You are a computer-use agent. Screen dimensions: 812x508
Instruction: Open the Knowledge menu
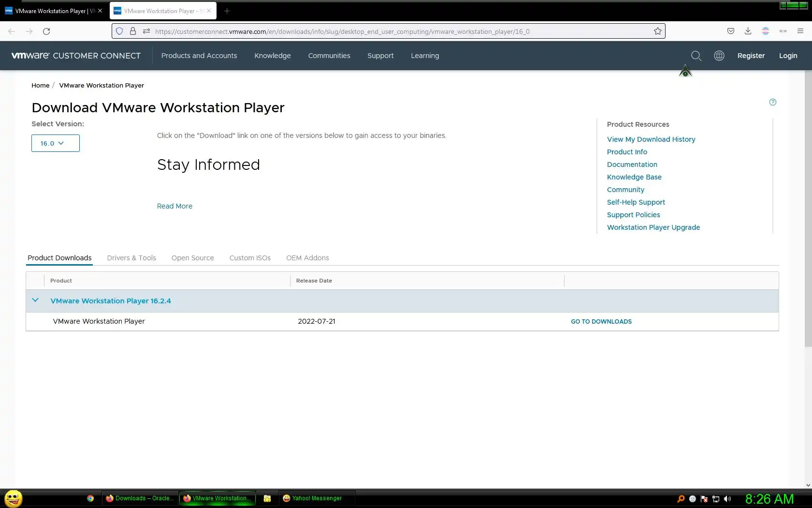[273, 56]
